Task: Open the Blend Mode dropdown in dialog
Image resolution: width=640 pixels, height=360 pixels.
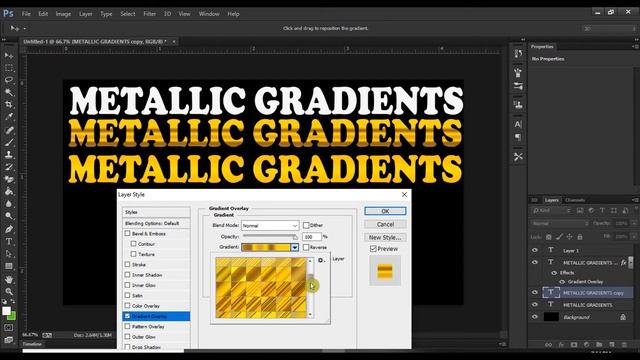Action: pyautogui.click(x=270, y=225)
